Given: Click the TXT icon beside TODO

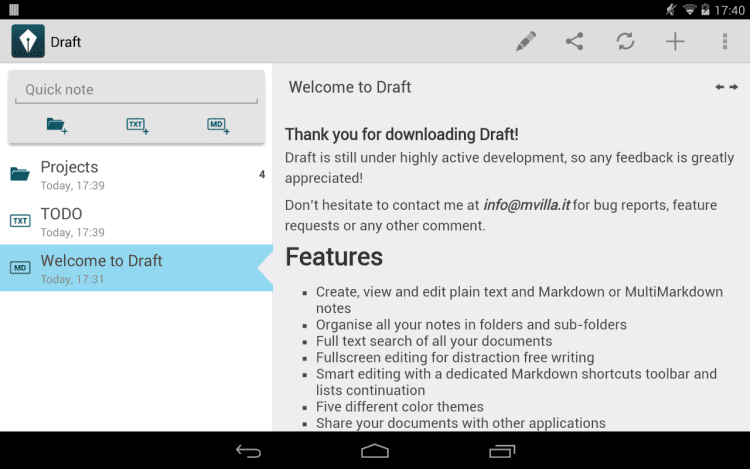Looking at the screenshot, I should coord(20,220).
